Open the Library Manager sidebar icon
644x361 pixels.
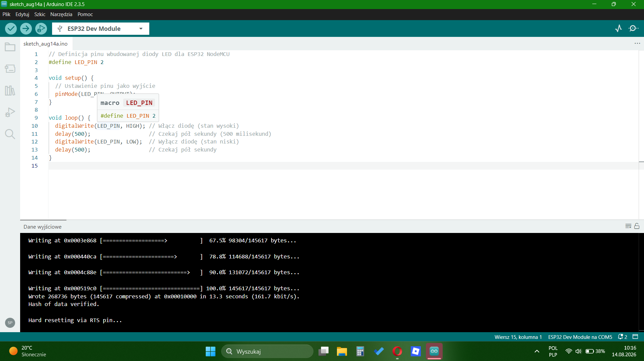tap(10, 91)
